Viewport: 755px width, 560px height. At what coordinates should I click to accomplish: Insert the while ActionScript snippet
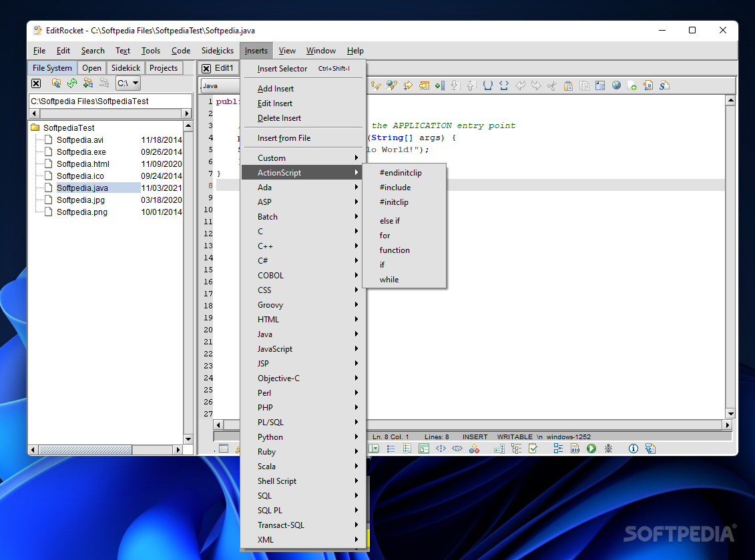[x=404, y=279]
